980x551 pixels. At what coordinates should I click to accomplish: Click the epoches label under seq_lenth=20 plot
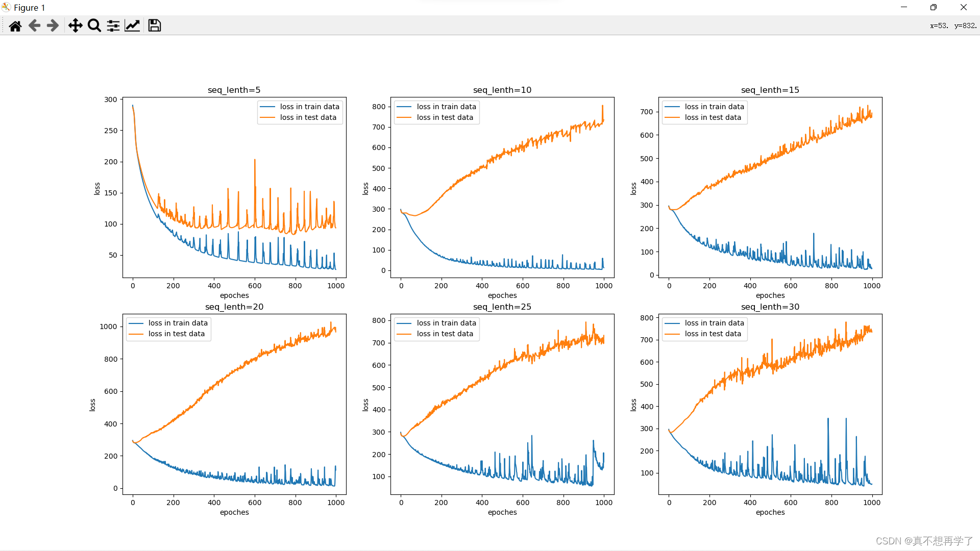tap(234, 512)
